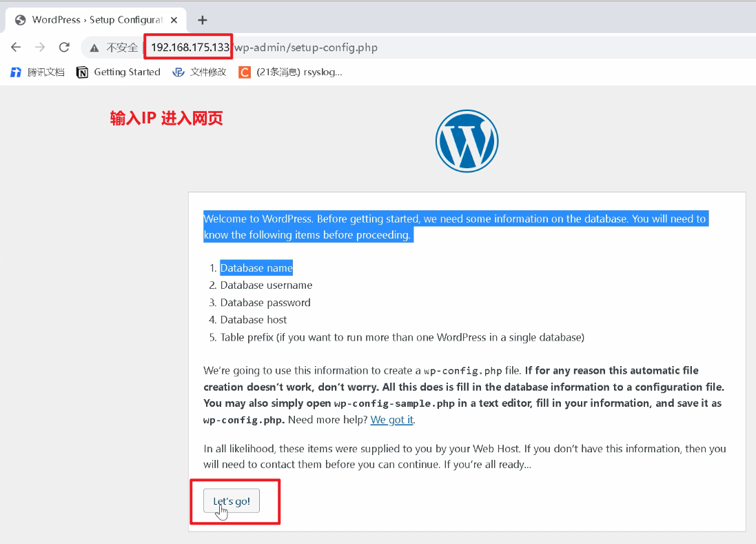Click the browser forward arrow

pyautogui.click(x=40, y=48)
